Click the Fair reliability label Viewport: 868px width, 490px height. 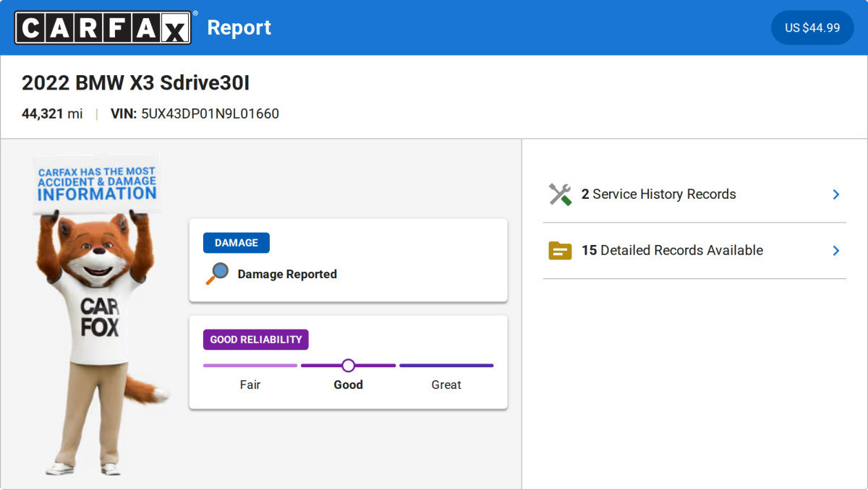250,385
